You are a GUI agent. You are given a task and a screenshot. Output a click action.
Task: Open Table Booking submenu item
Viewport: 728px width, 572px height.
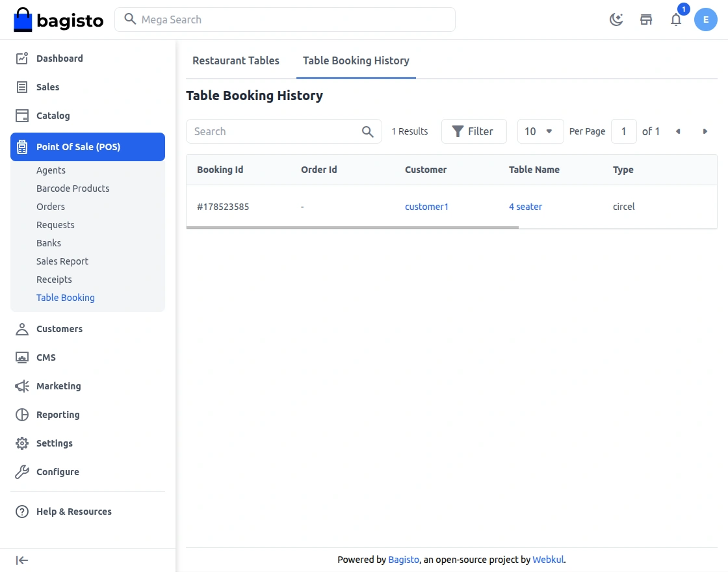coord(66,298)
